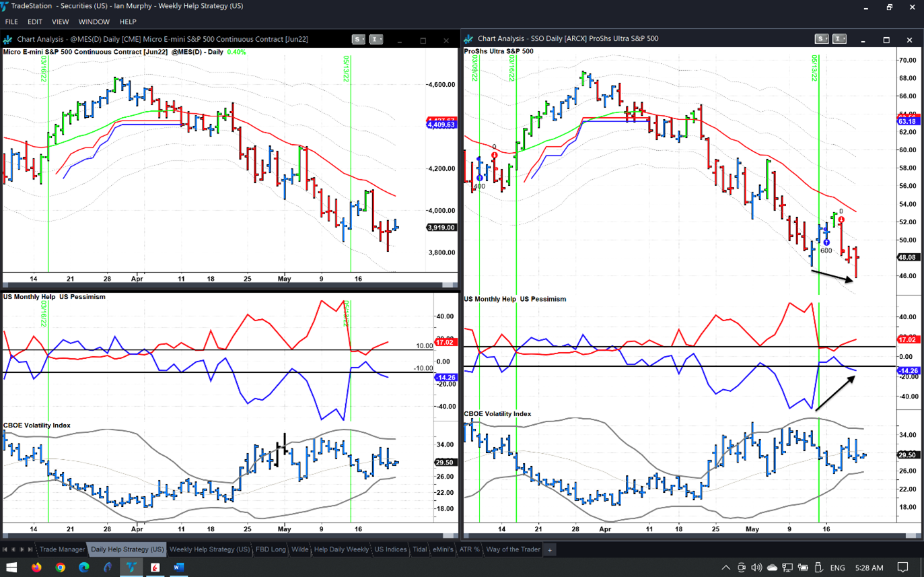Click the blue 600 buy marker on SSO chart

(x=826, y=242)
